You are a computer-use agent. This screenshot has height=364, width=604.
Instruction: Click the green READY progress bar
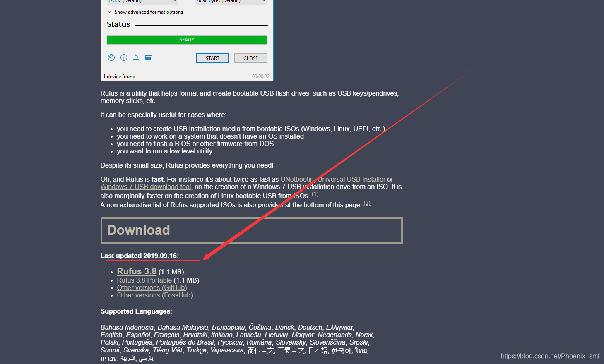coord(187,40)
